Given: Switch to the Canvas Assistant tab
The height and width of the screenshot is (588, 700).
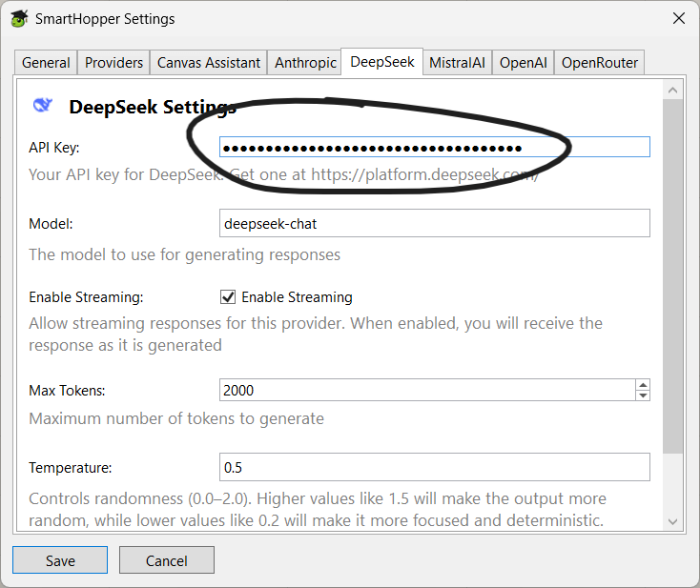Looking at the screenshot, I should 209,63.
